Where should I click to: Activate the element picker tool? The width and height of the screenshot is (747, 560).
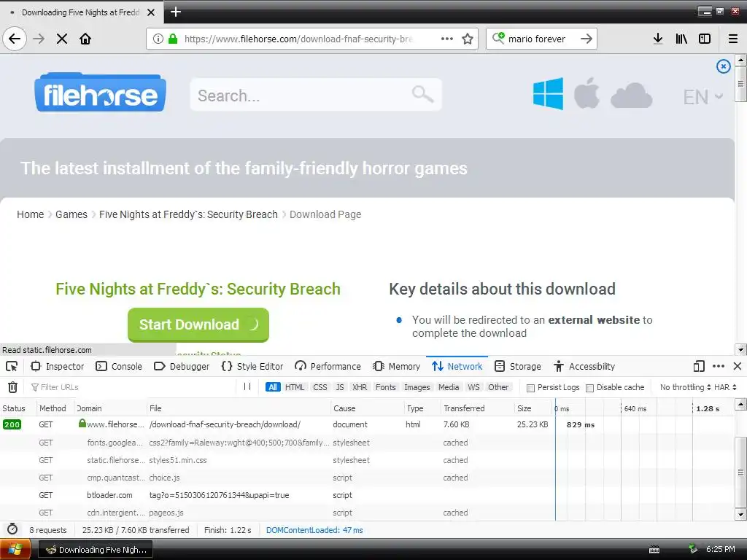coord(12,366)
